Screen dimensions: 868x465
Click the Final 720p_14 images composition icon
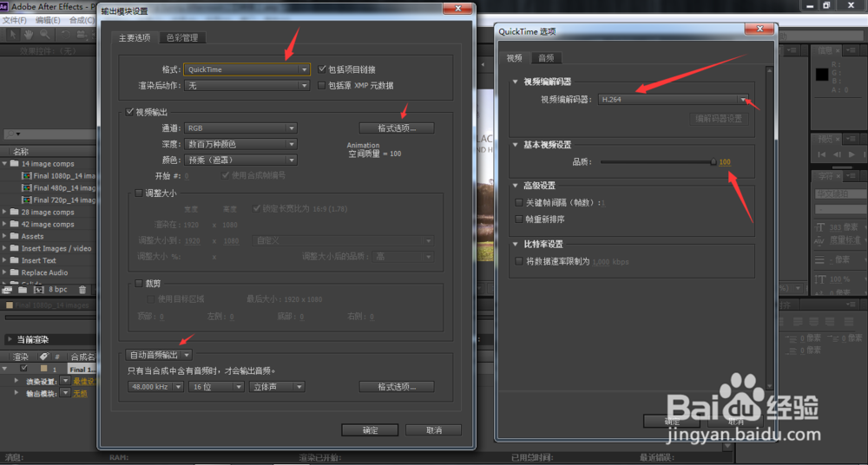click(27, 200)
